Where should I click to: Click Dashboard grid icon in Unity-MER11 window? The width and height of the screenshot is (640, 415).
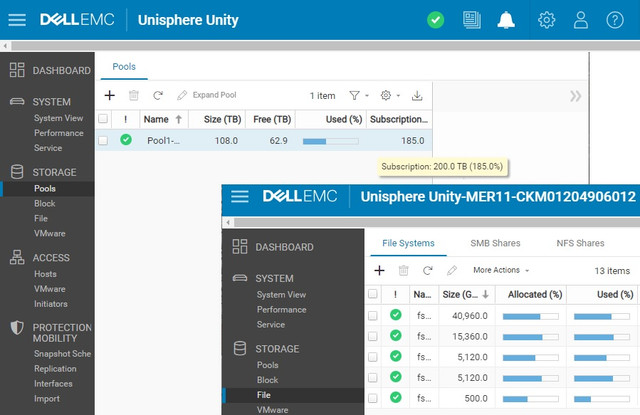tap(240, 246)
